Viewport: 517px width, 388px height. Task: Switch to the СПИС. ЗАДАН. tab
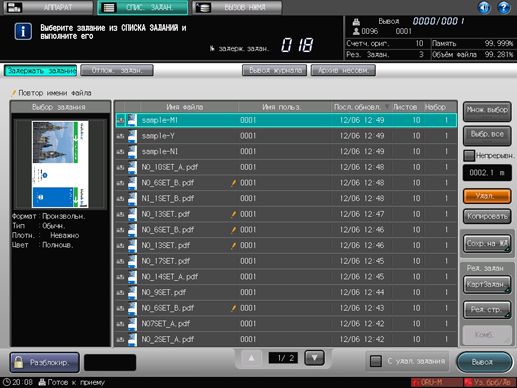143,7
